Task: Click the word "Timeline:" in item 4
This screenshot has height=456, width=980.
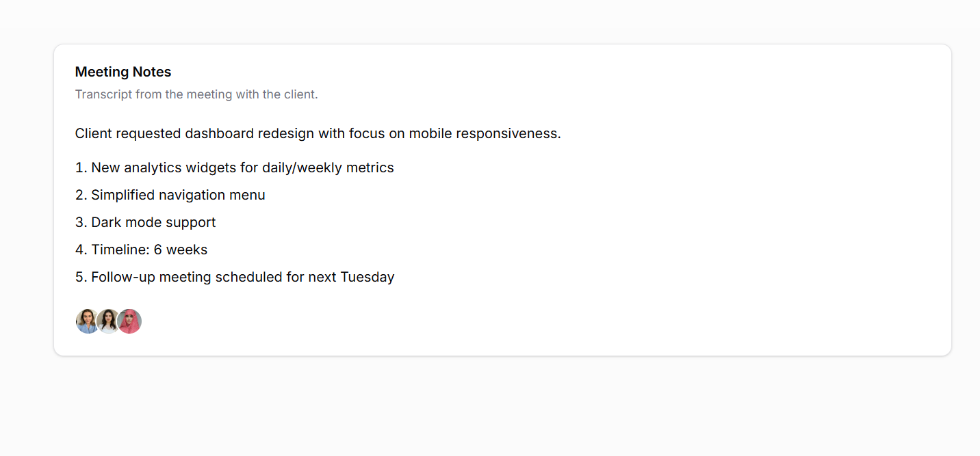Action: click(x=120, y=250)
